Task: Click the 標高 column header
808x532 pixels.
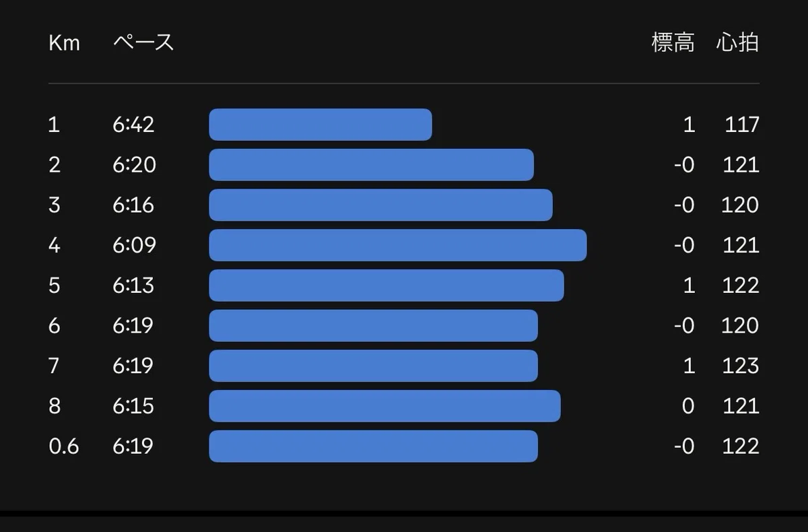Action: (x=673, y=43)
